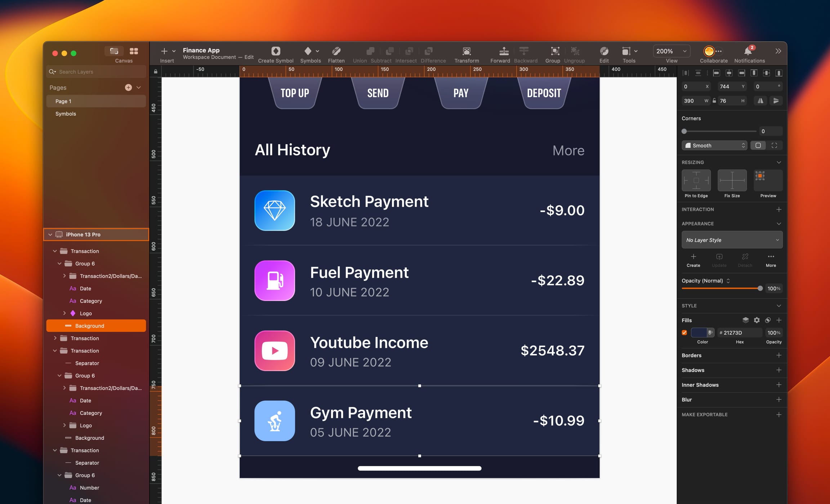The image size is (830, 504).
Task: Toggle Pin to Edge resizing control
Action: [696, 180]
